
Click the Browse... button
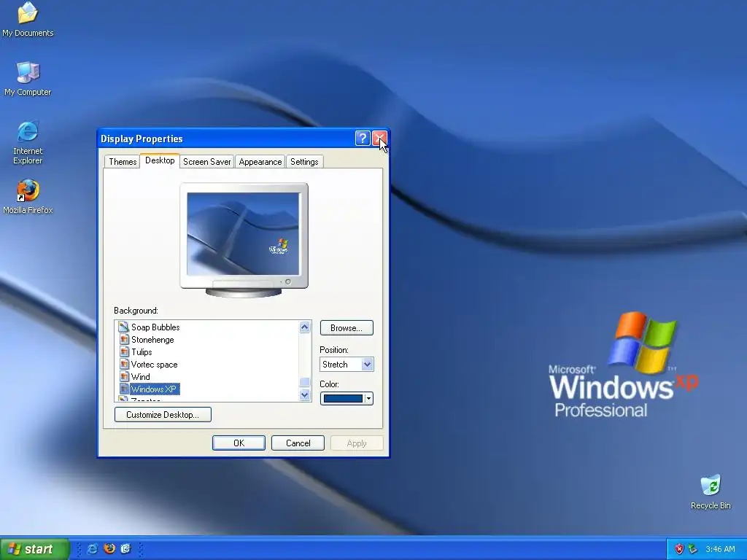pos(347,327)
